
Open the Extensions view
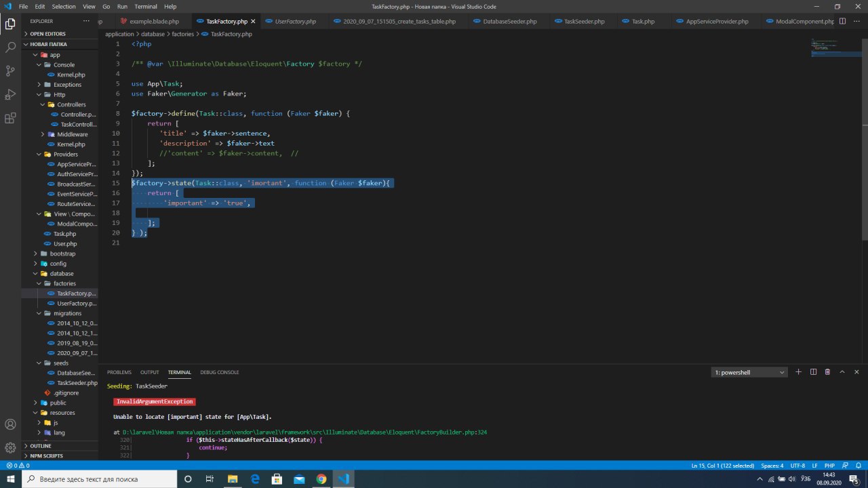click(10, 118)
